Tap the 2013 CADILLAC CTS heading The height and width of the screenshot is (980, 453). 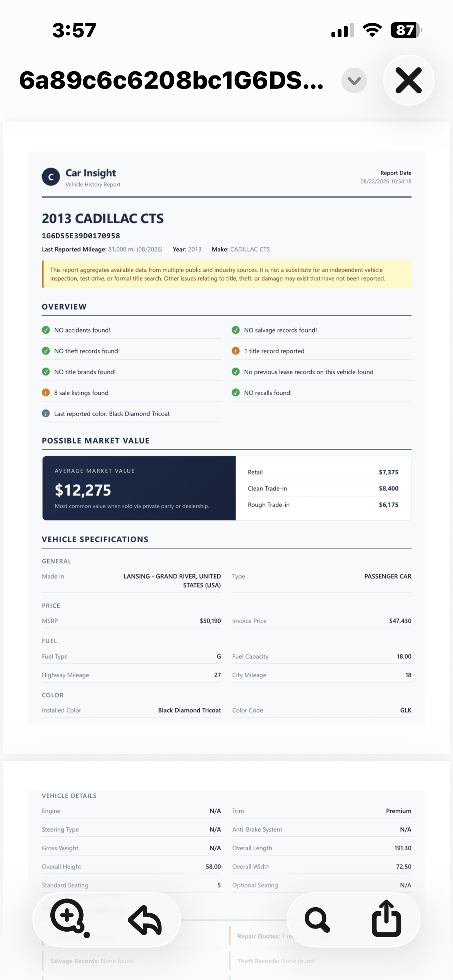[x=103, y=219]
